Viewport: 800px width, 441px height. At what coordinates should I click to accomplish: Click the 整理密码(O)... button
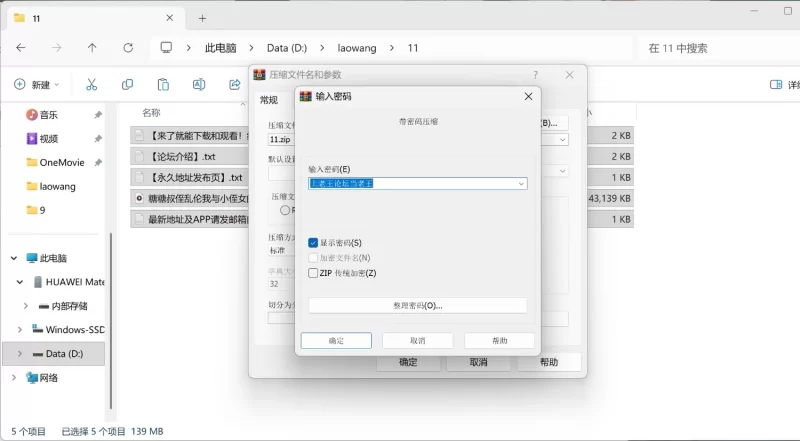click(417, 305)
